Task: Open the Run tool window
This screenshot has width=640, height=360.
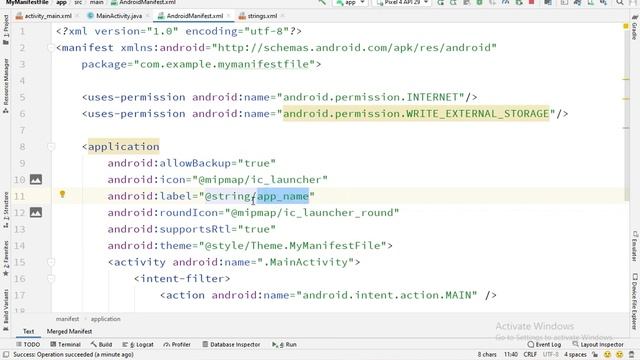Action: [x=284, y=344]
